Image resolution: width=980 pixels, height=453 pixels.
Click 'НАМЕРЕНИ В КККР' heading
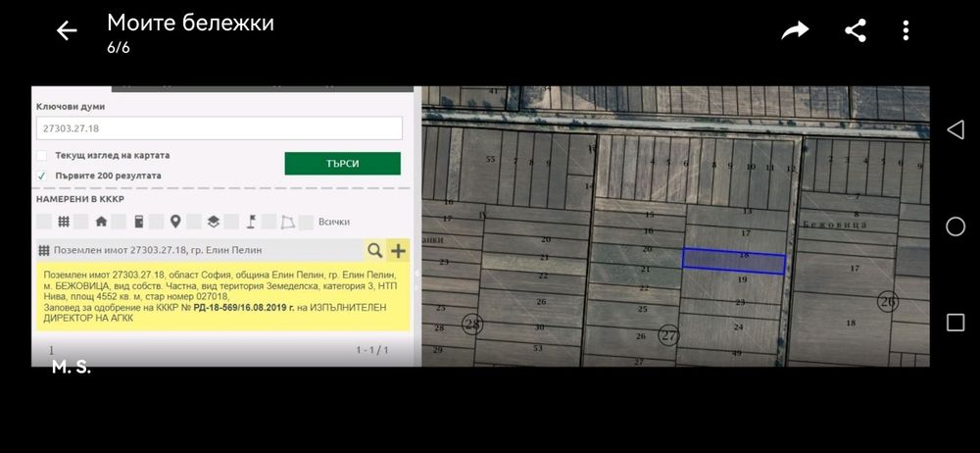click(80, 200)
